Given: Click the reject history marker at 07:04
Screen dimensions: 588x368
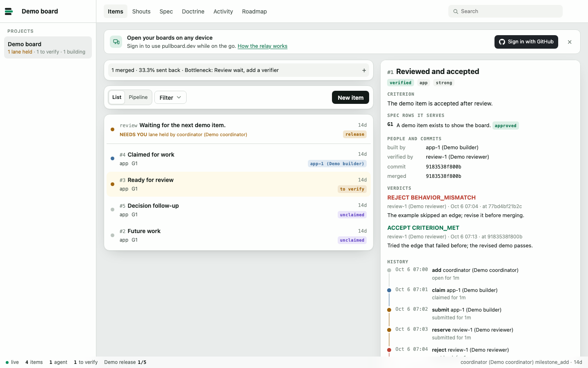Looking at the screenshot, I should [389, 350].
